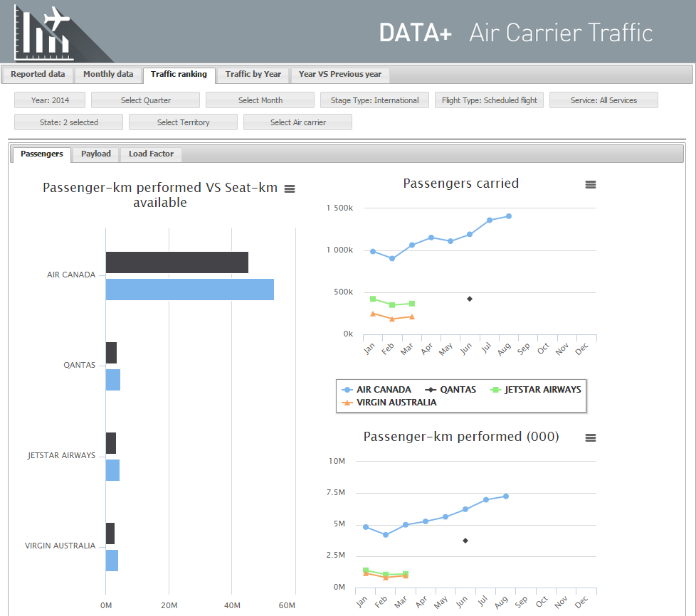696x616 pixels.
Task: Click the Qantas June diamond in Passengers carried
Action: coord(470,299)
